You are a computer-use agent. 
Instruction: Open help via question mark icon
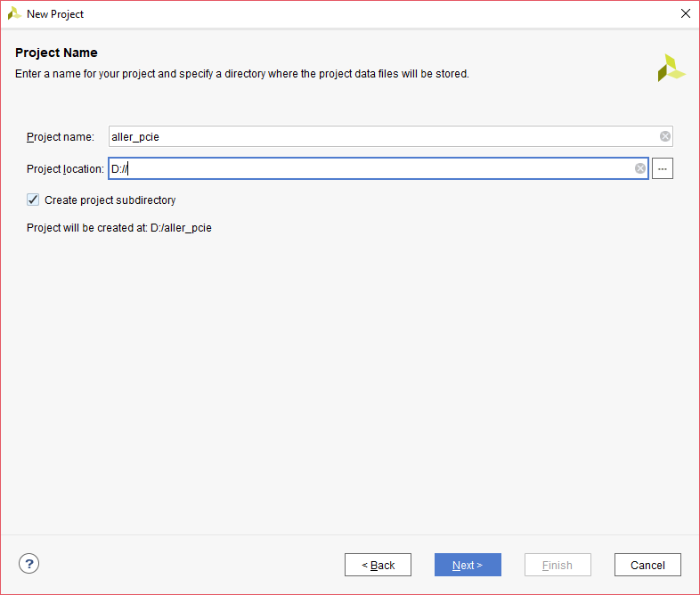tap(28, 564)
